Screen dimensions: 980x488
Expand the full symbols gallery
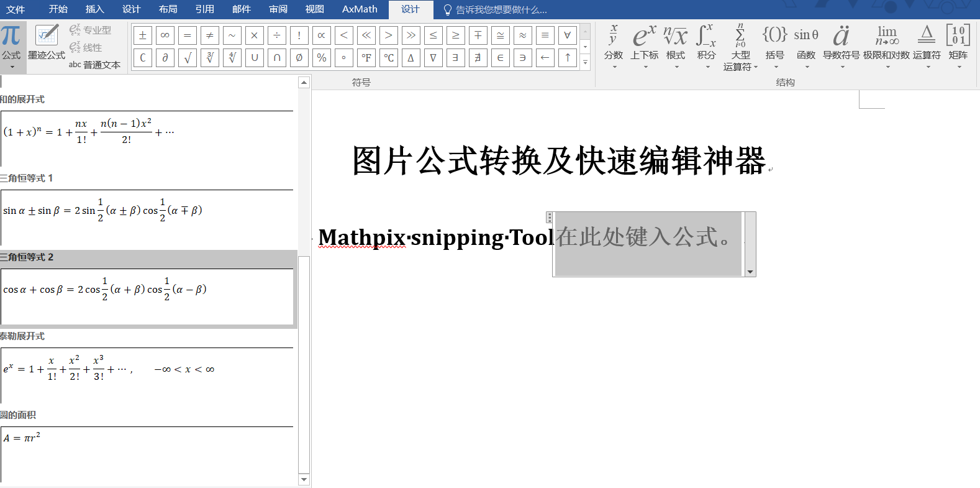pyautogui.click(x=585, y=62)
